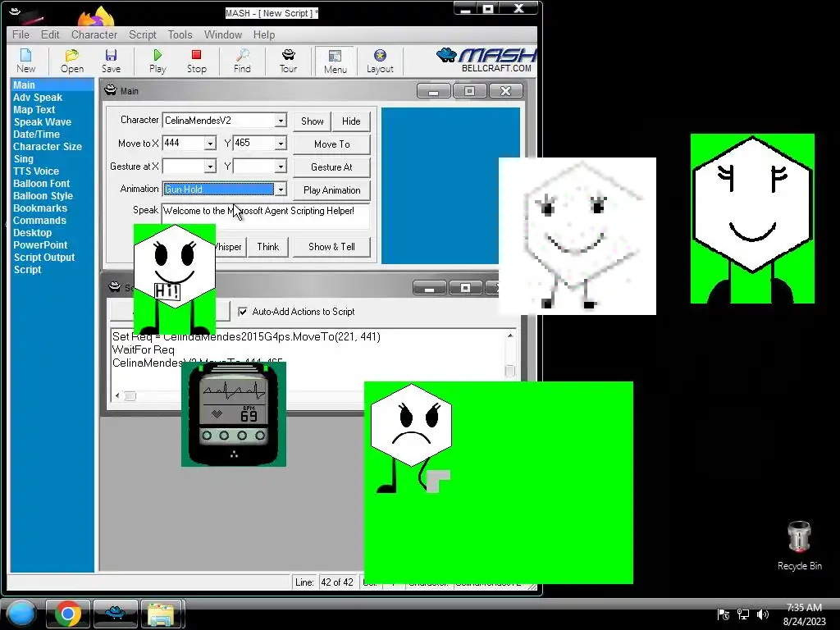Click the Gesture At button
This screenshot has height=630, width=840.
pos(331,167)
